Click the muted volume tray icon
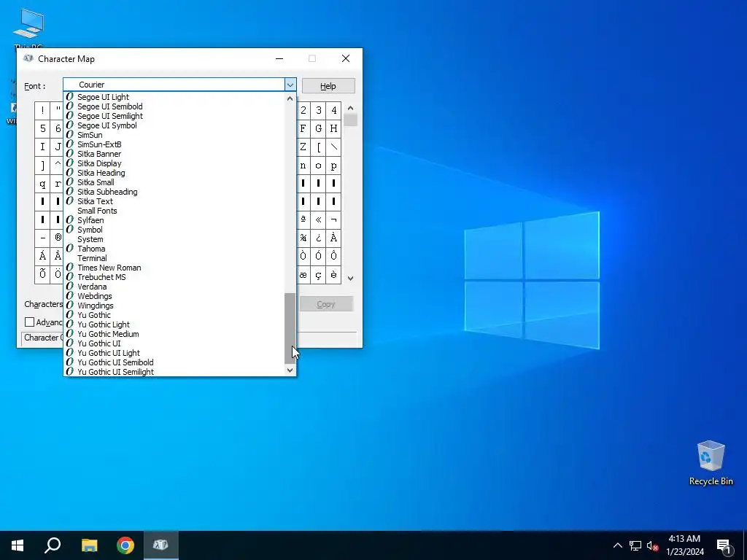 coord(652,545)
